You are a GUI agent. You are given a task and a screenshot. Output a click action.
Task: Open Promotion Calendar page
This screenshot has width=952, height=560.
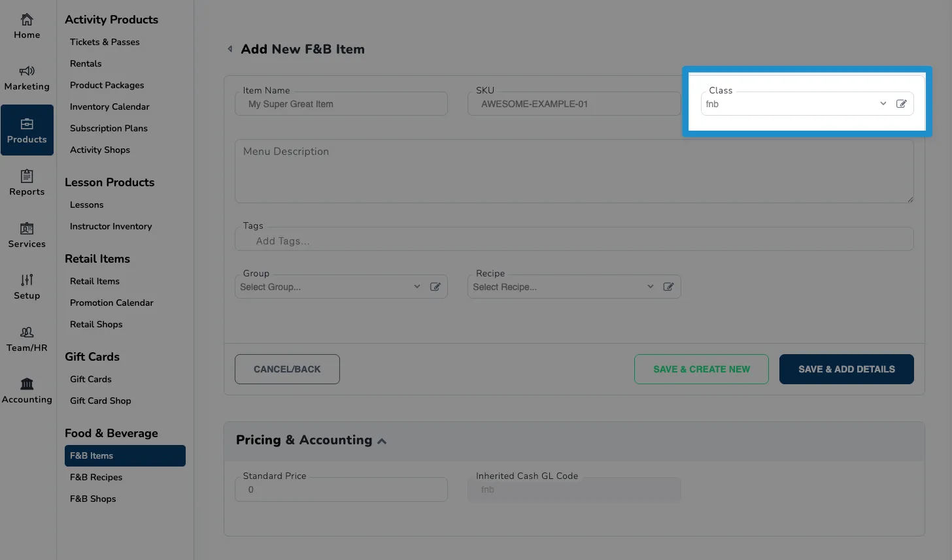pos(112,303)
